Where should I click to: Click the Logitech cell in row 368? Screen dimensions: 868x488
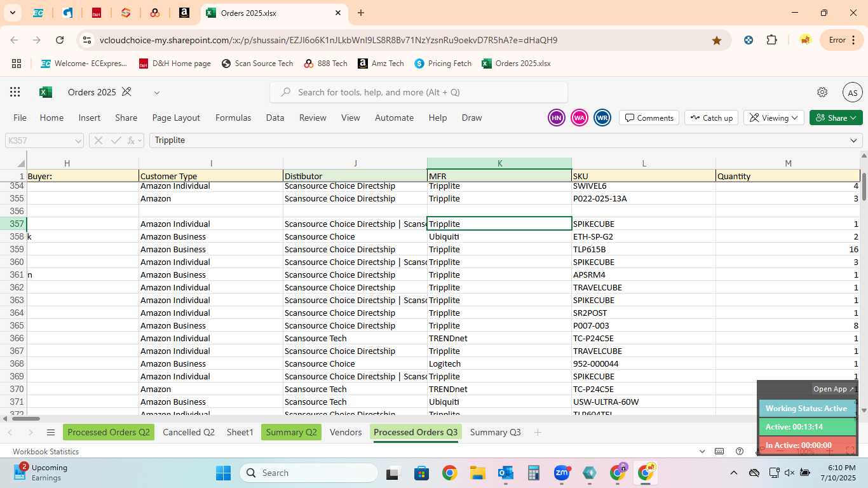499,363
